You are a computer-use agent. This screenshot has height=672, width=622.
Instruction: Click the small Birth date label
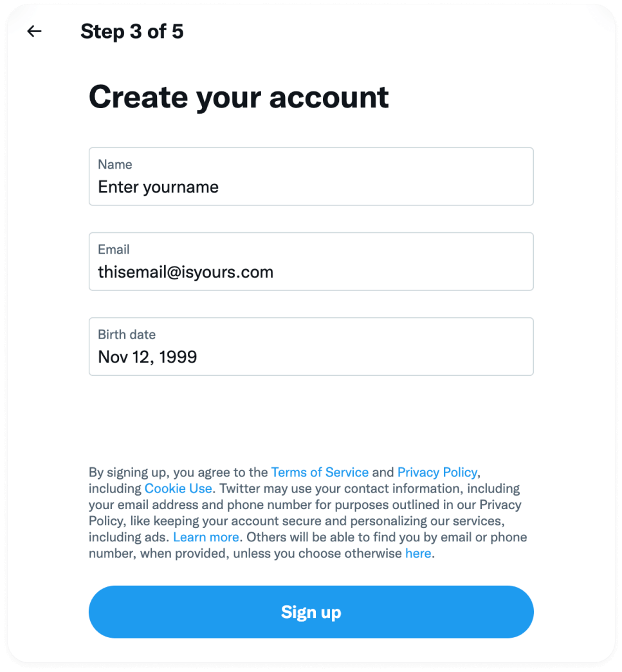tap(127, 335)
